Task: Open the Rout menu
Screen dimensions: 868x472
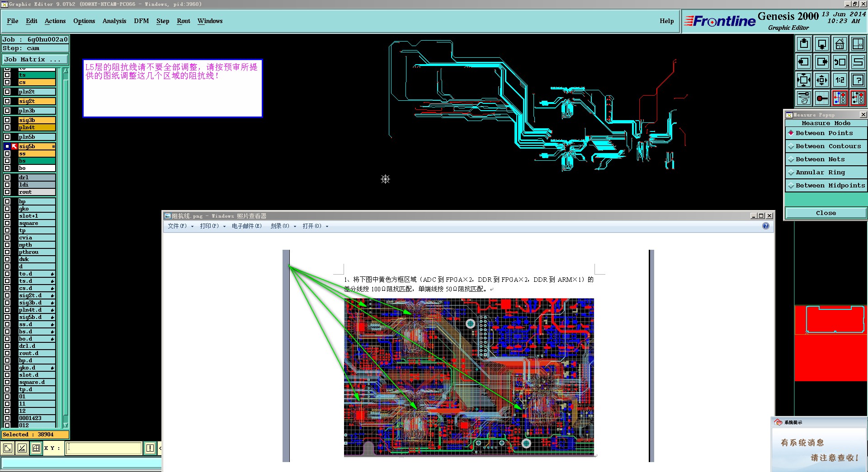Action: click(x=184, y=21)
